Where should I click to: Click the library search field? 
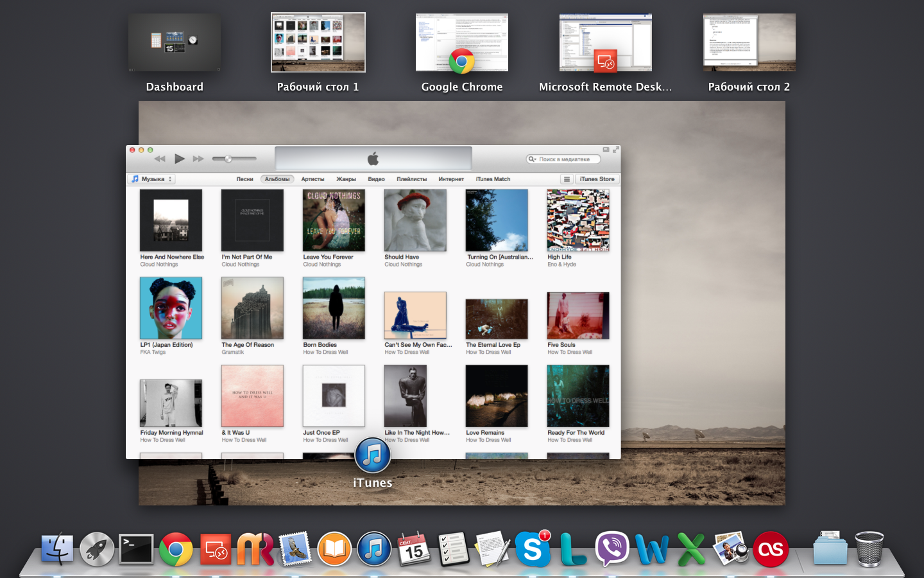567,159
